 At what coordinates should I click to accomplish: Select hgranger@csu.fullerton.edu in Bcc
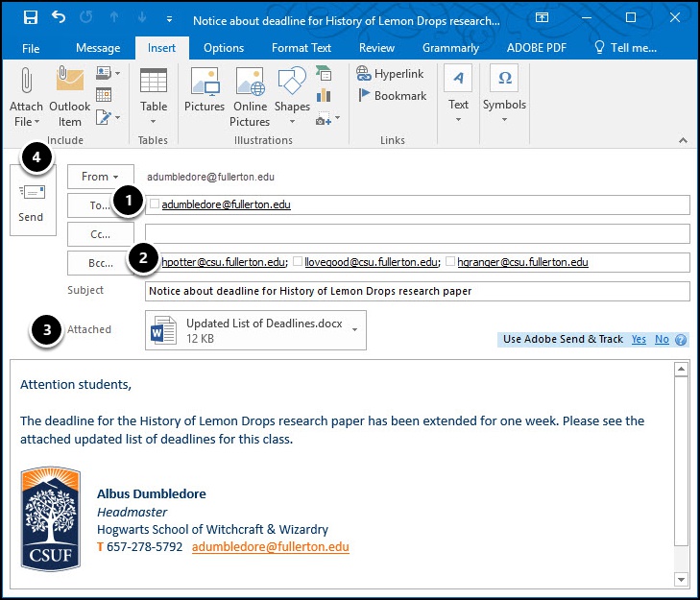[522, 262]
